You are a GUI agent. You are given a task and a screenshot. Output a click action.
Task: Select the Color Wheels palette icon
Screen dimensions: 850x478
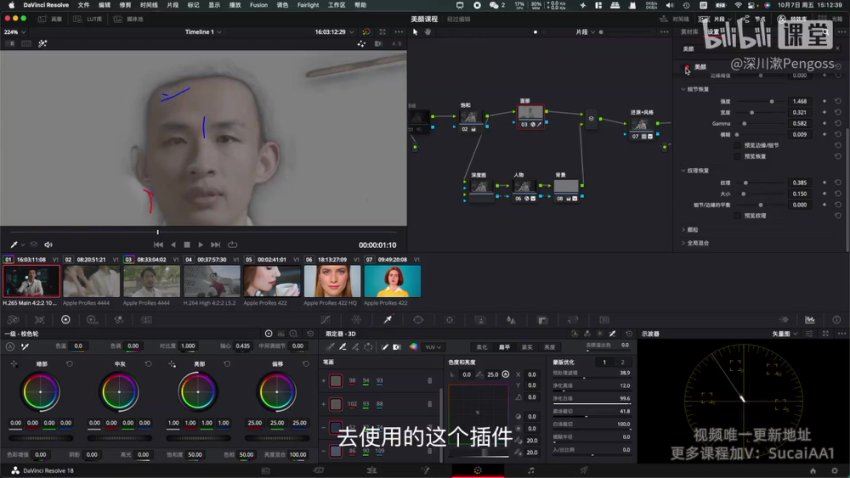66,320
